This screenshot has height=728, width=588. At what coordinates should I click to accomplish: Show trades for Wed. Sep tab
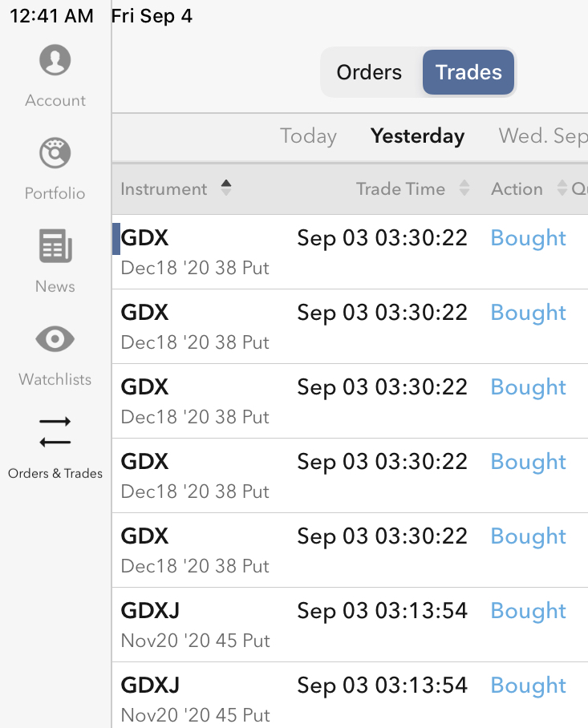542,136
